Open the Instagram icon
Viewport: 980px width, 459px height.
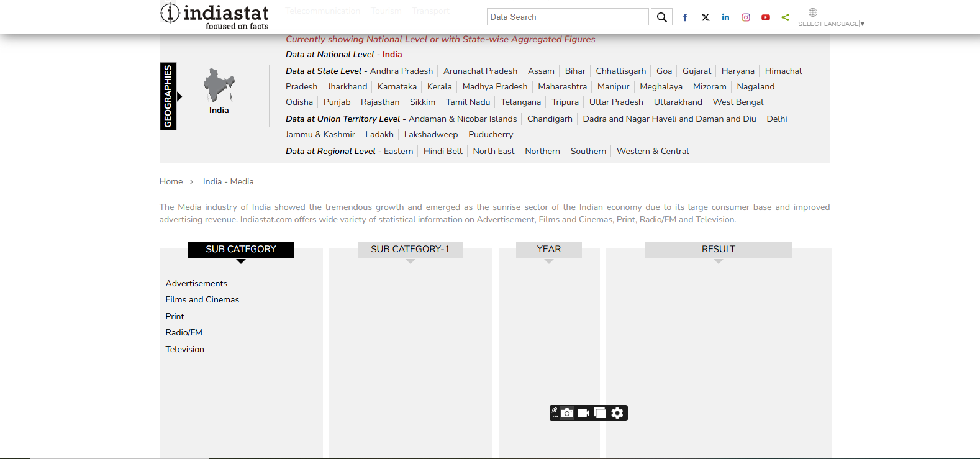click(745, 17)
